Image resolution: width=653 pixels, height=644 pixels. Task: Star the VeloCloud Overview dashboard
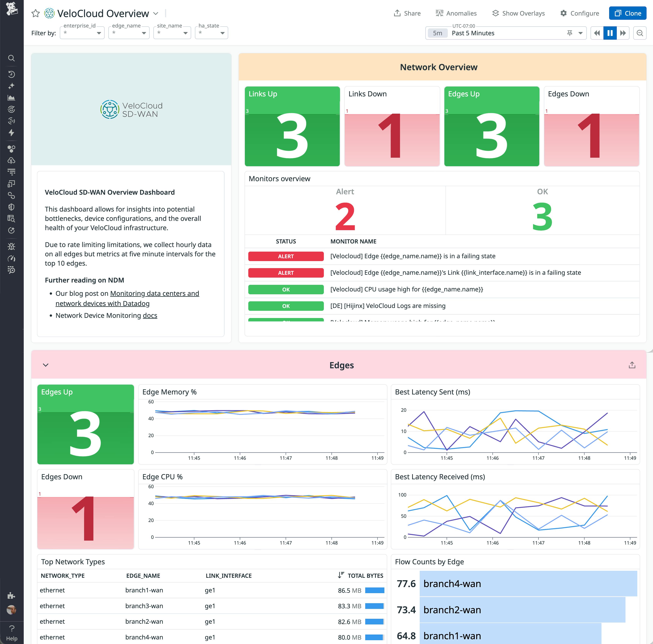tap(35, 13)
